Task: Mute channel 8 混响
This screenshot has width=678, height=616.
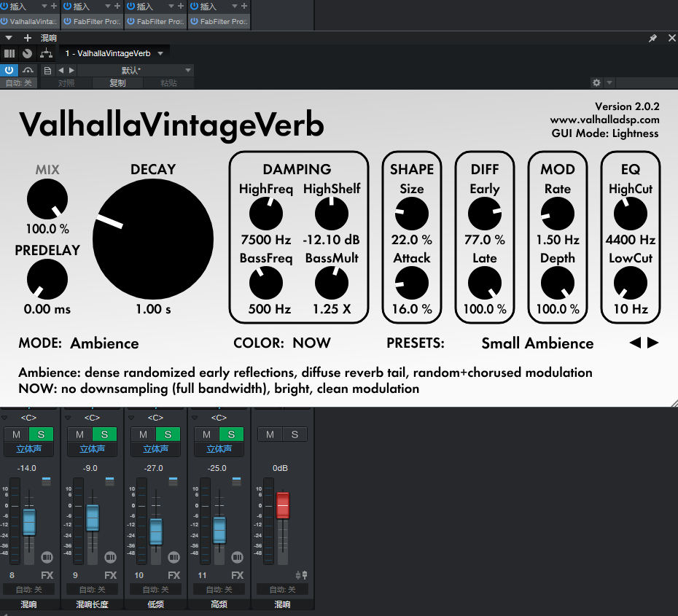Action: pos(17,434)
